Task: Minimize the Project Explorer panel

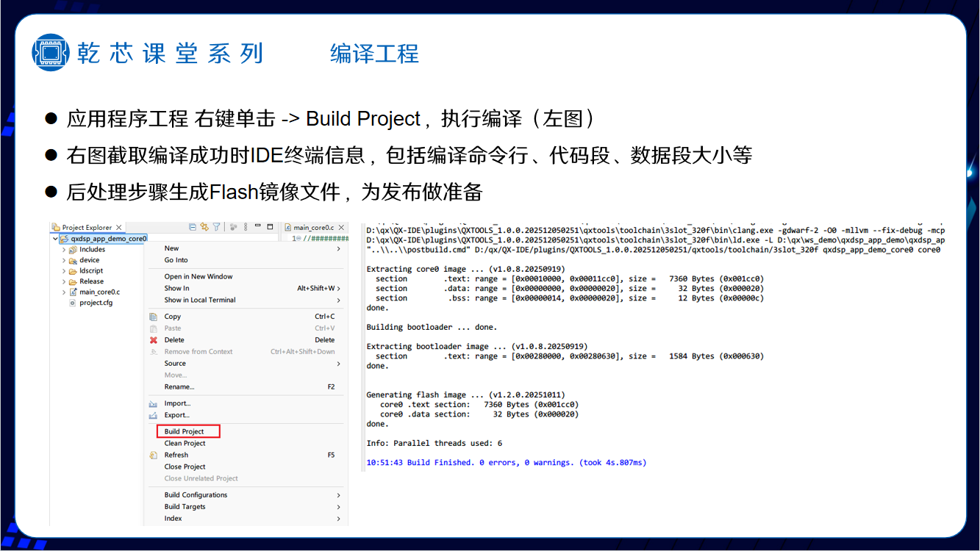Action: [257, 225]
